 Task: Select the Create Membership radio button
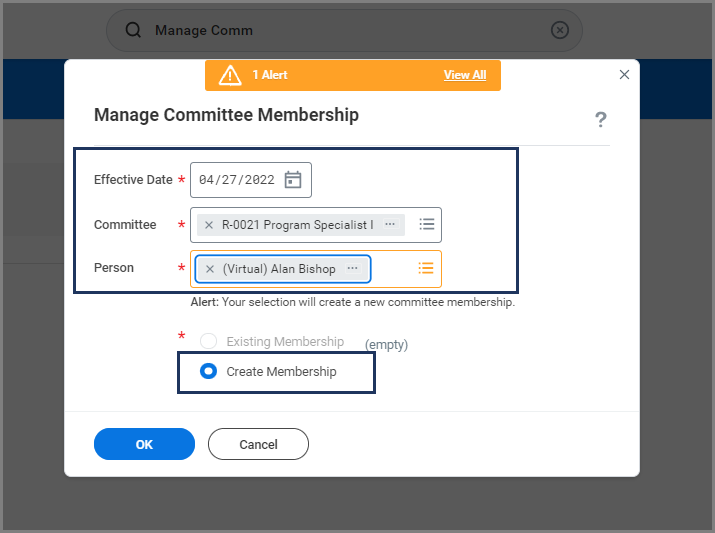point(208,371)
